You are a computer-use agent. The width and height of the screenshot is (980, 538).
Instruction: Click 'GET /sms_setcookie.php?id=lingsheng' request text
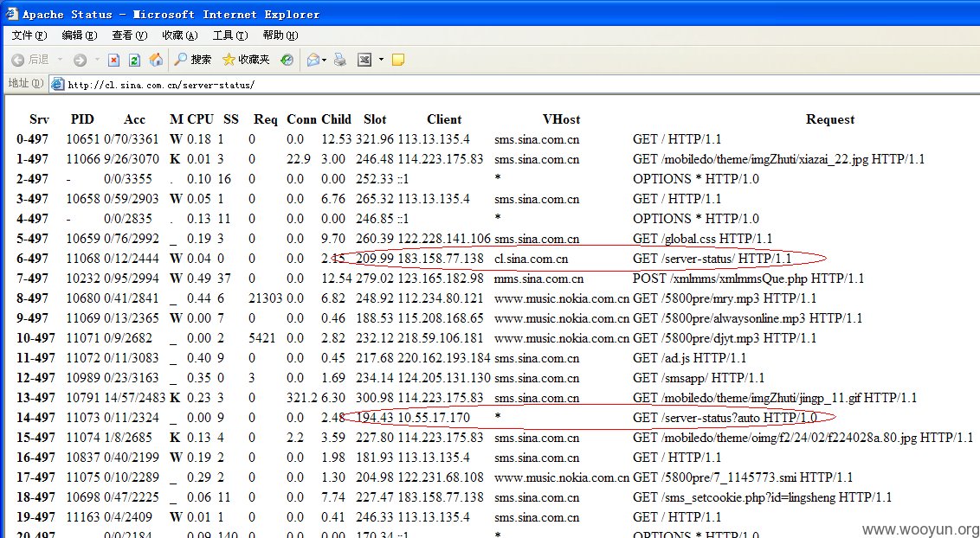(x=734, y=497)
